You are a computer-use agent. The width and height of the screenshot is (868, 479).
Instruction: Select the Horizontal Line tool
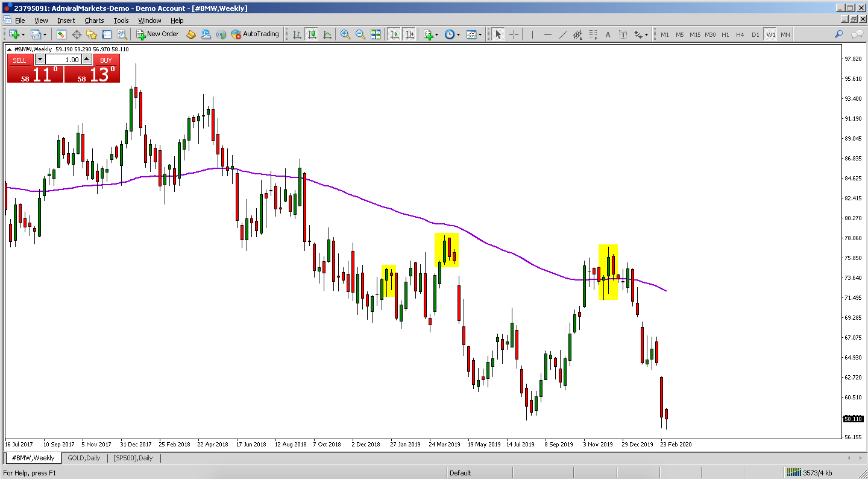click(548, 34)
